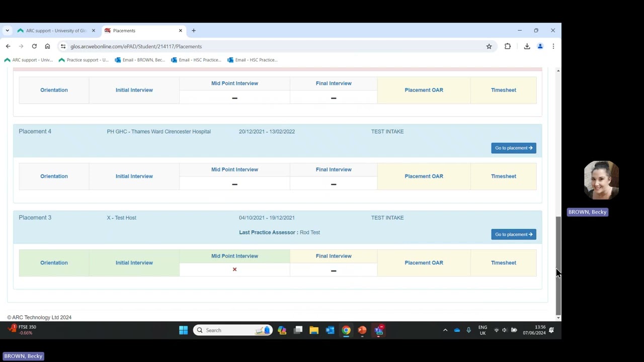The width and height of the screenshot is (644, 362).
Task: Open Timesheet in the topmost placement row
Action: click(x=504, y=90)
